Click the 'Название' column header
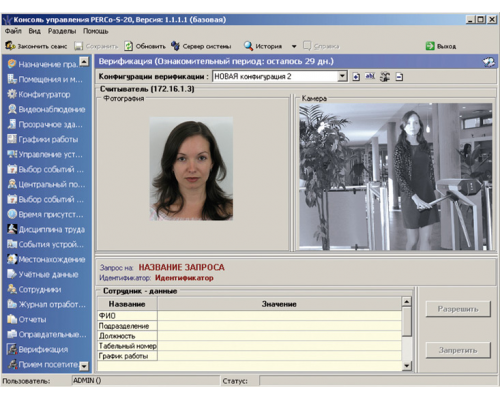Viewport: 500px width, 400px height. point(127,304)
